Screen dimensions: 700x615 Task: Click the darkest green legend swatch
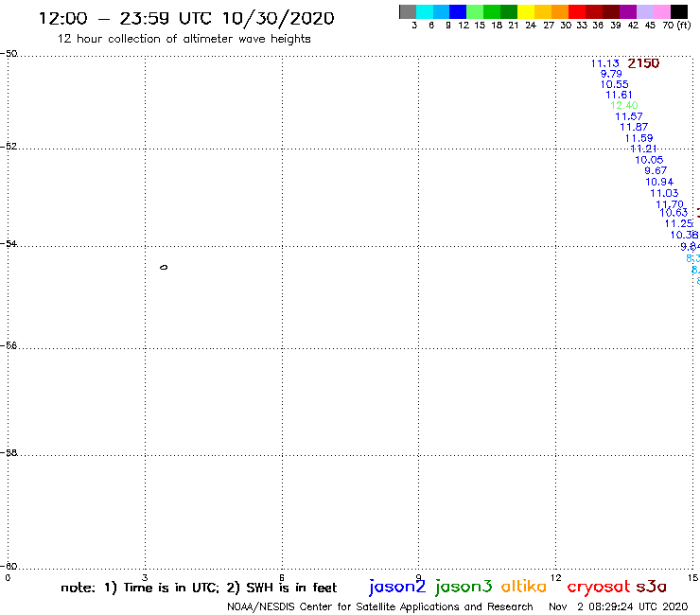click(x=509, y=11)
